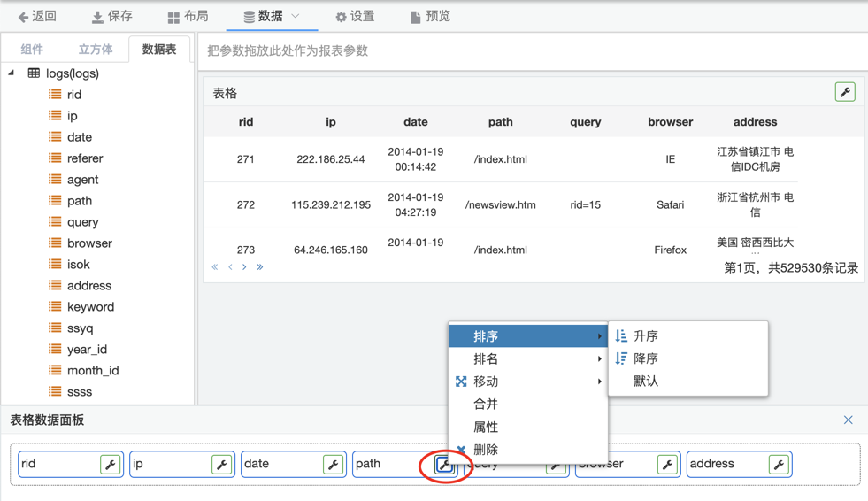Image resolution: width=868 pixels, height=501 pixels.
Task: Jump to the first page of the table
Action: (x=215, y=267)
